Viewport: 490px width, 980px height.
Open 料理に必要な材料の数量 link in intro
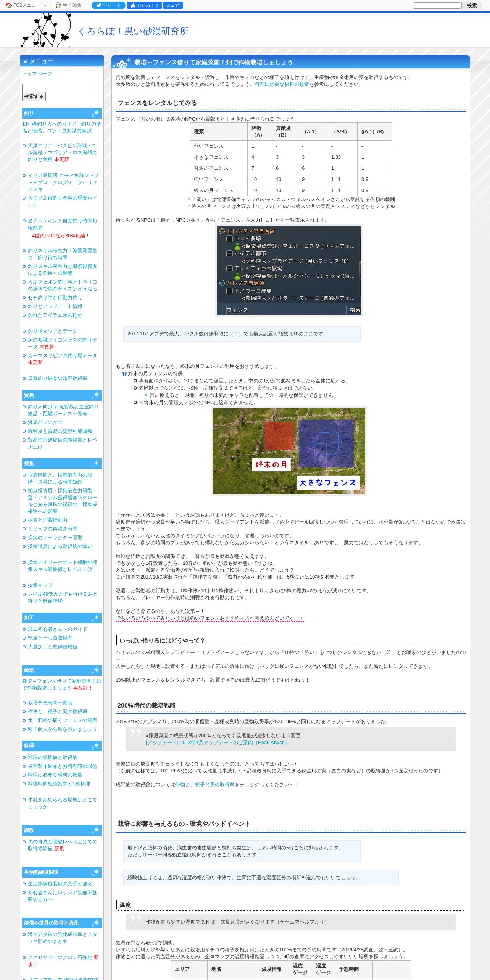coord(282,84)
